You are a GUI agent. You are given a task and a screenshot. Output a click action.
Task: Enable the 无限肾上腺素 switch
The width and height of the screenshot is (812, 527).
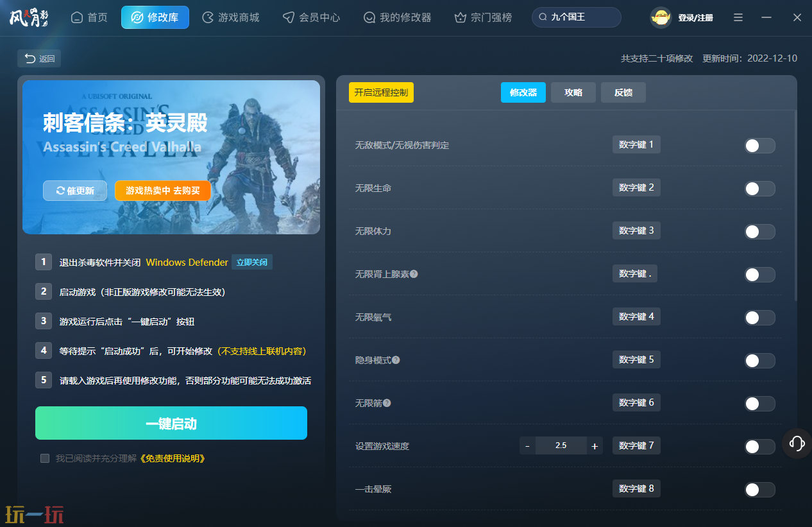coord(759,275)
